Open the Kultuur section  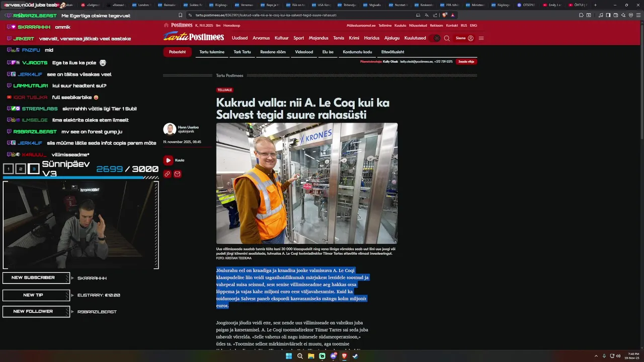click(x=282, y=38)
